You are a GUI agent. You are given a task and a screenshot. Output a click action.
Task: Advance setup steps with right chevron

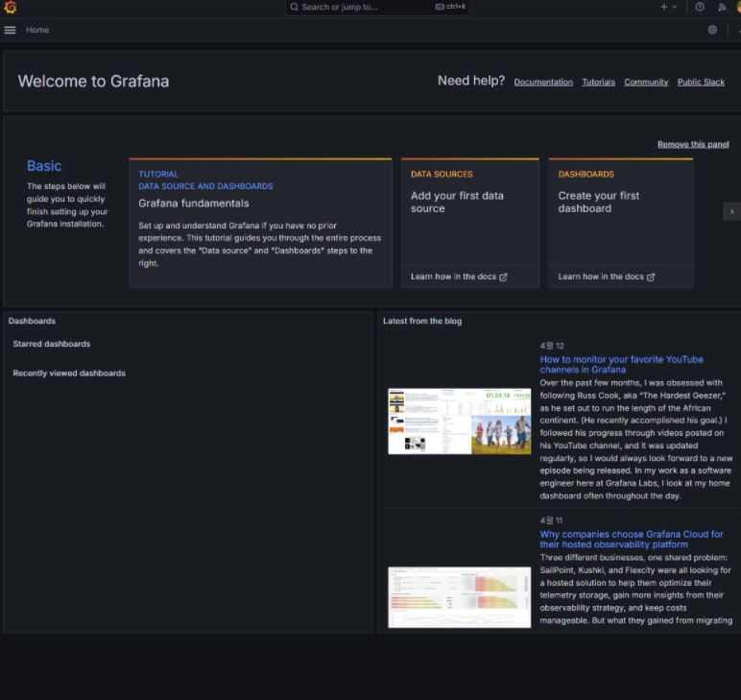(x=732, y=211)
